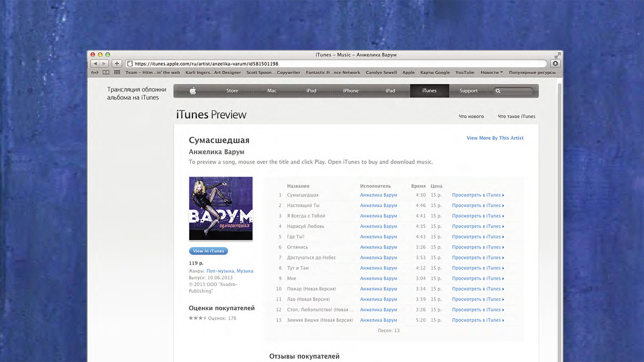Go to the Support navigation tab

pyautogui.click(x=468, y=91)
